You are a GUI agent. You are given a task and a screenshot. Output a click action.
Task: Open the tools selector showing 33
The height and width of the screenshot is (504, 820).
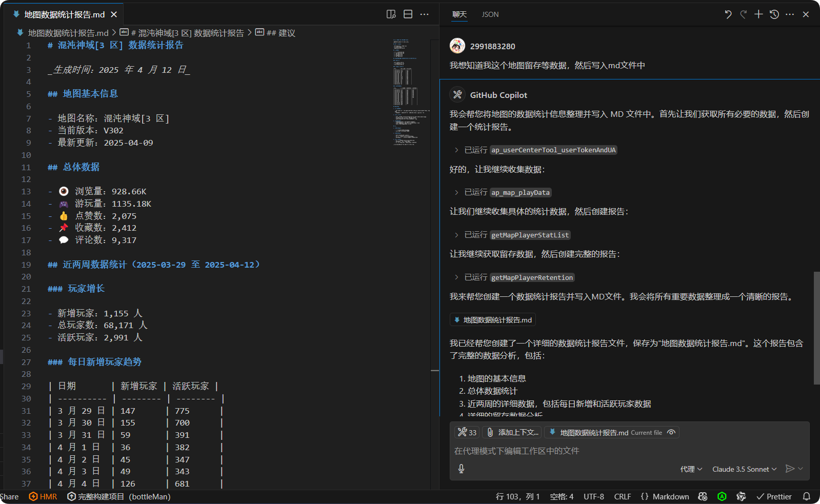467,432
